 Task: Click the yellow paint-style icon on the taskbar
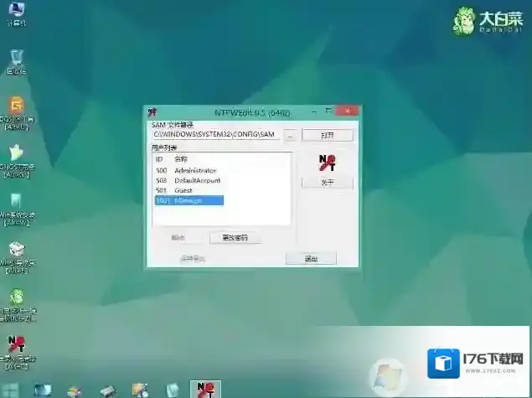tap(140, 390)
